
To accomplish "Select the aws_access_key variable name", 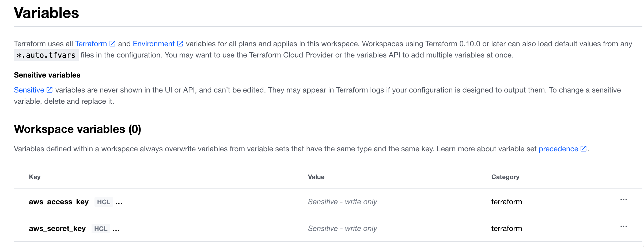I will tap(59, 202).
